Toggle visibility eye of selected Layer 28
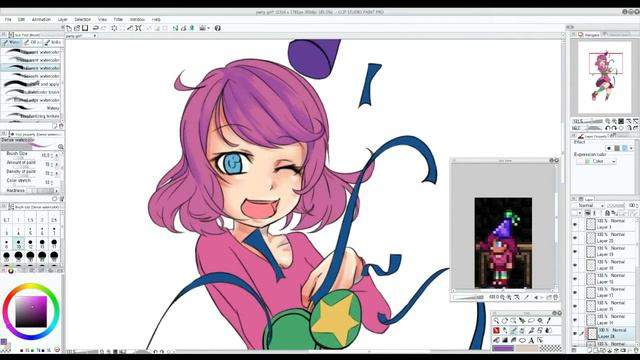Screen dimensions: 640x360 pyautogui.click(x=576, y=333)
